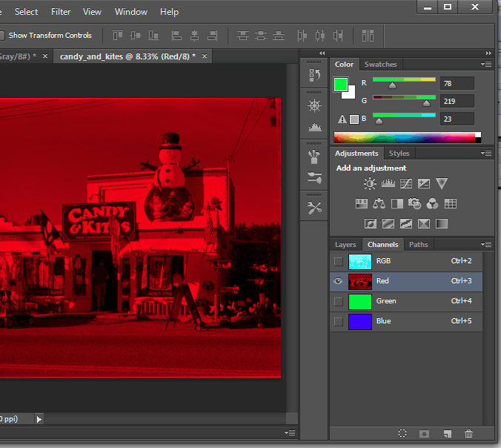Click Auto-Align Layers icon
This screenshot has height=448, width=501.
pos(368,35)
